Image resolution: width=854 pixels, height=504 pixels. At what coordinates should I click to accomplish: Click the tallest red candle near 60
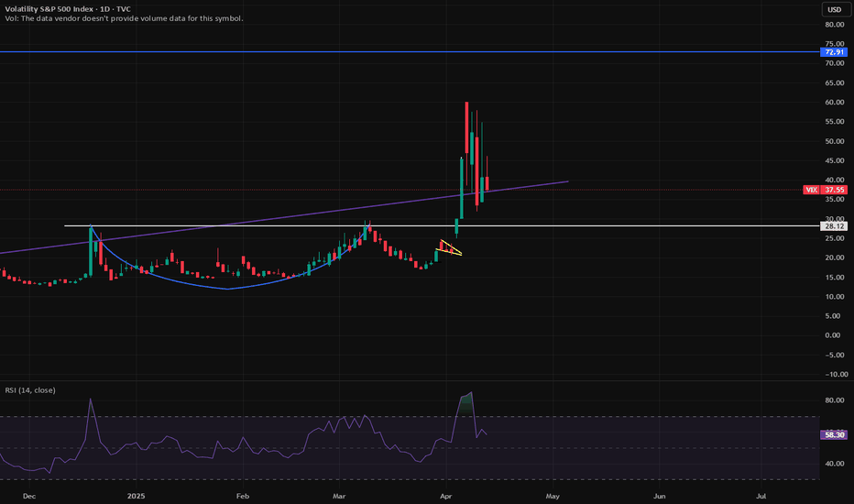click(466, 128)
